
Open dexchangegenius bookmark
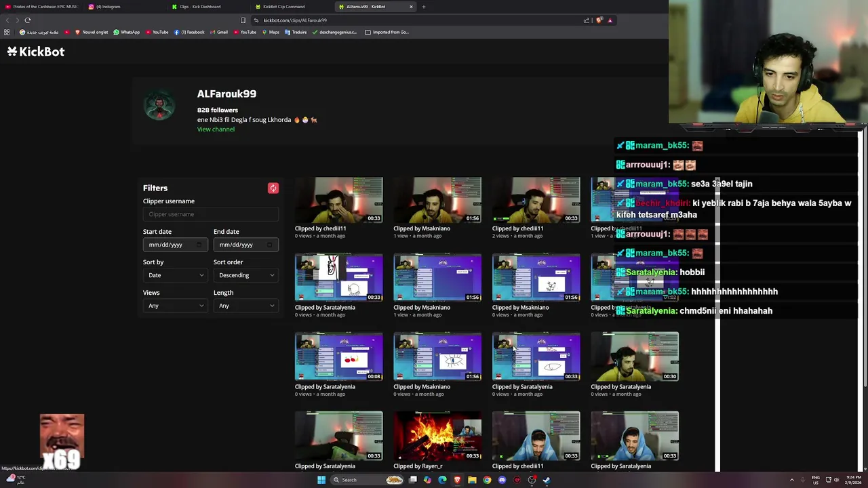coord(334,32)
